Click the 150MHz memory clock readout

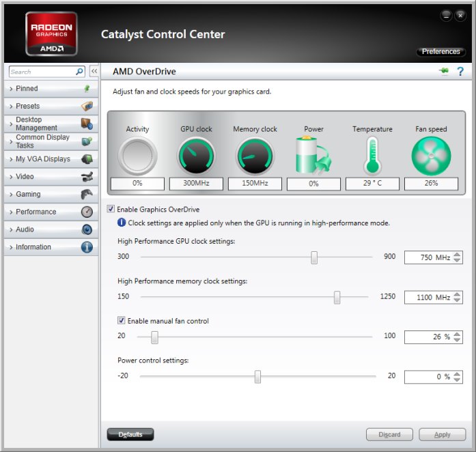pos(255,184)
